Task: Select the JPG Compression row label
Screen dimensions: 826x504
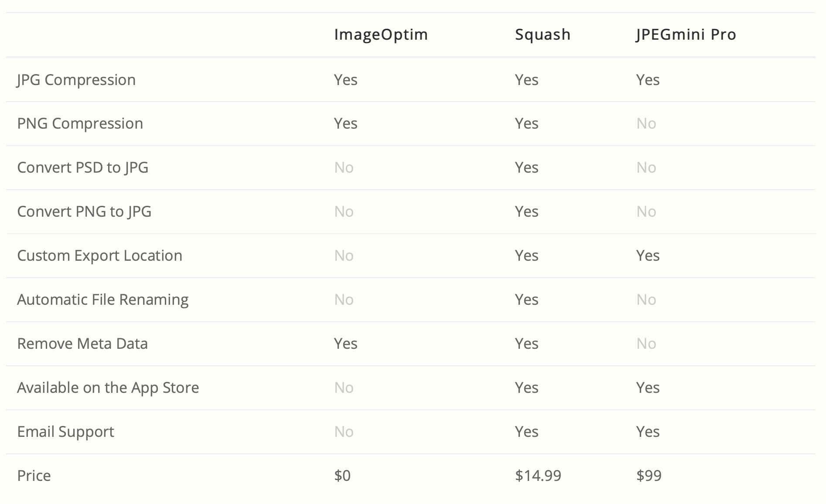Action: click(76, 80)
